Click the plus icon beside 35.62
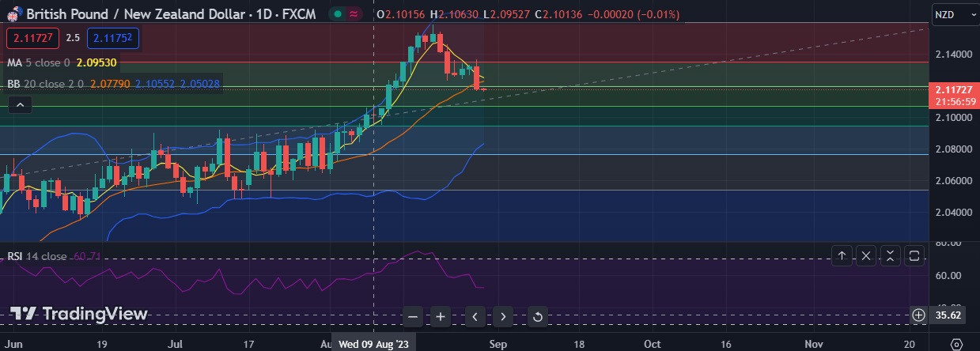The height and width of the screenshot is (351, 980). (x=918, y=315)
